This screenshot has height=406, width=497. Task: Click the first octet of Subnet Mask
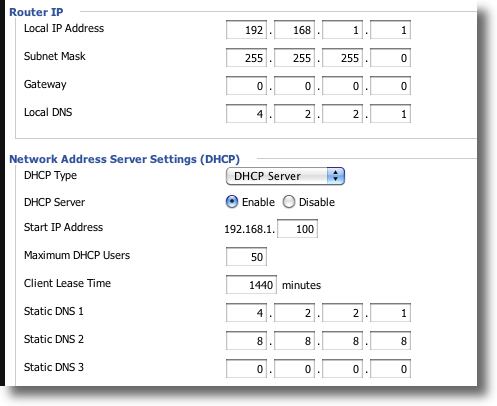(x=246, y=58)
